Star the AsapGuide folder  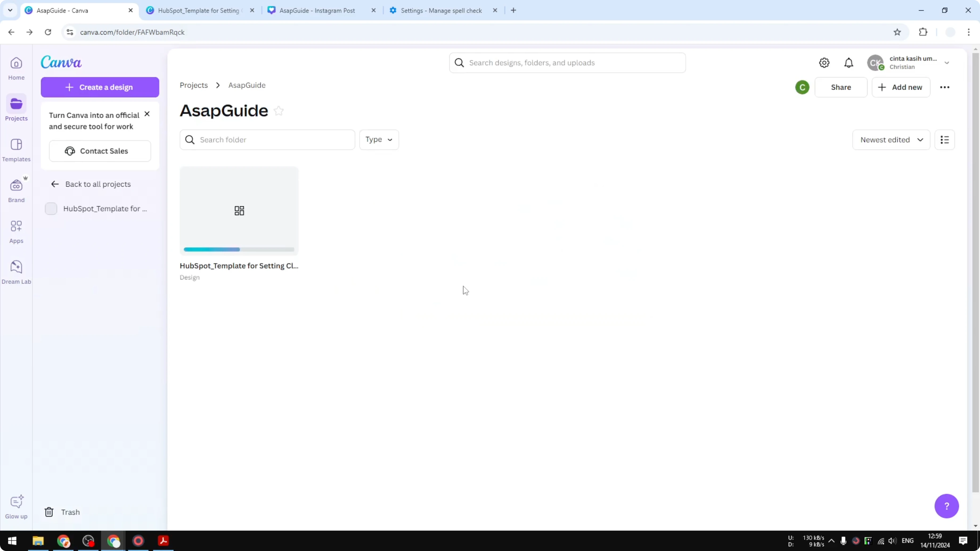coord(279,111)
